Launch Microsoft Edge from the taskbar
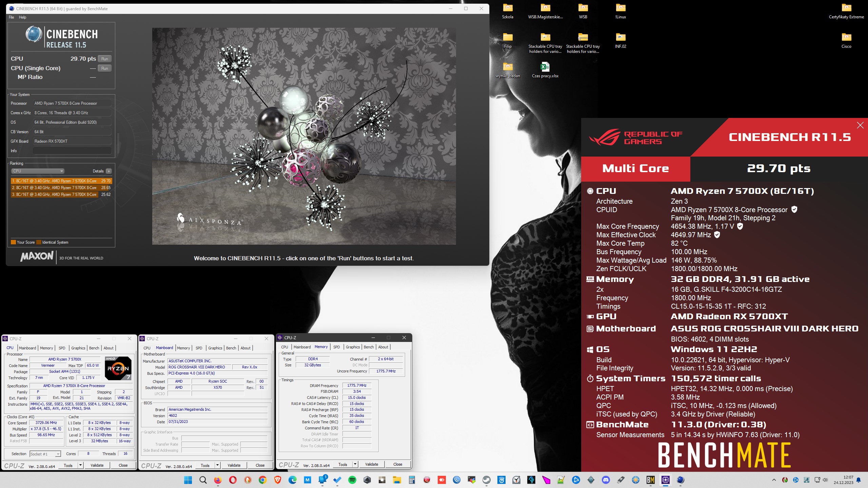The width and height of the screenshot is (868, 488). coord(292,480)
